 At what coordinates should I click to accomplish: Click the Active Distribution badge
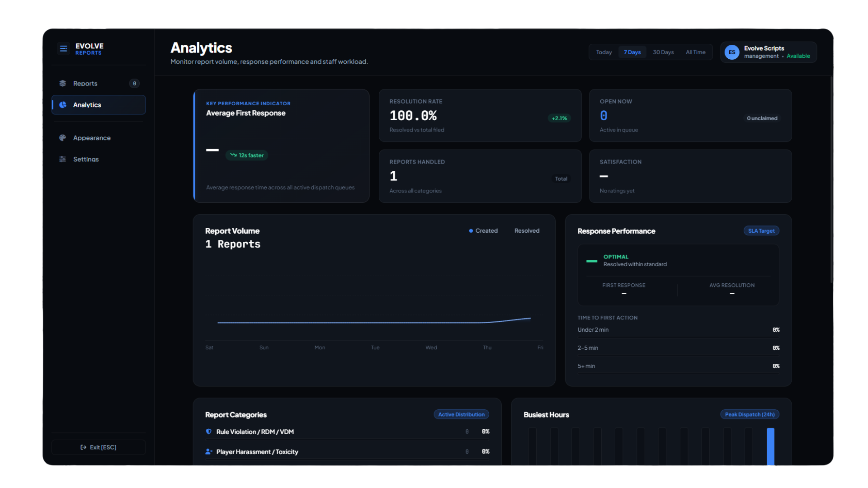pos(461,414)
